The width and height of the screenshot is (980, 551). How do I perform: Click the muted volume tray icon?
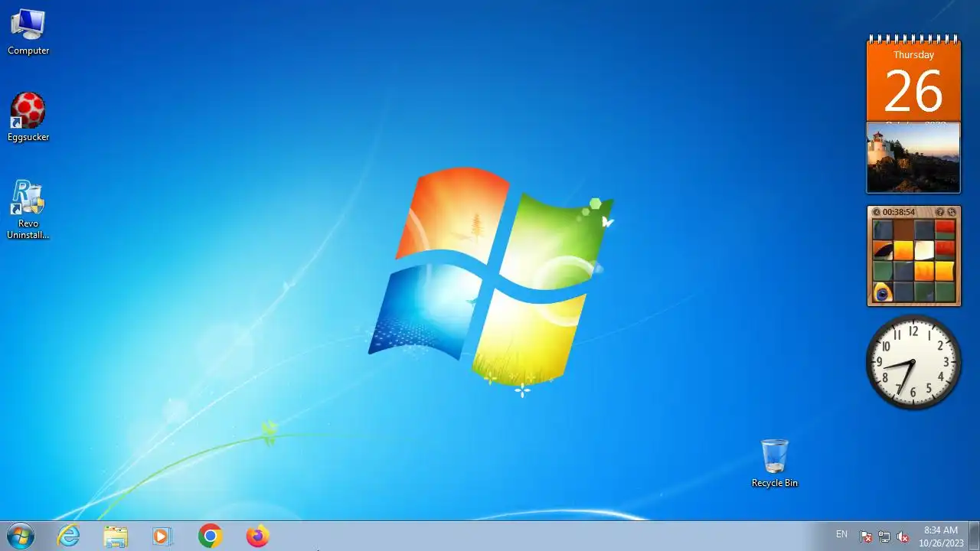click(x=903, y=536)
